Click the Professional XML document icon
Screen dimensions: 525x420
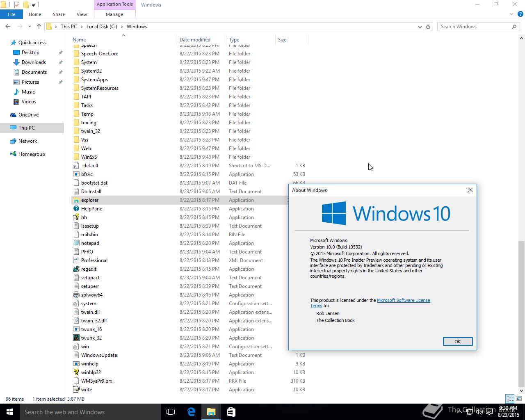pos(76,260)
